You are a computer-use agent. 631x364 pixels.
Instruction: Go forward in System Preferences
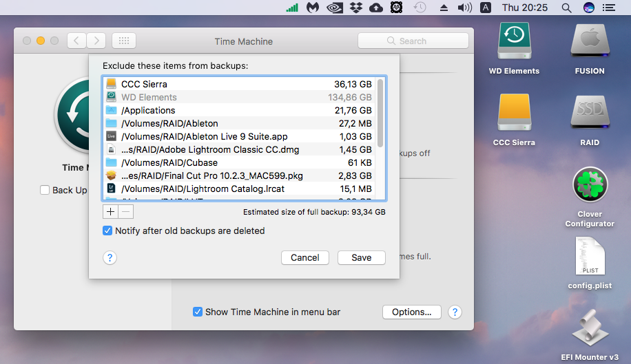[x=96, y=41]
